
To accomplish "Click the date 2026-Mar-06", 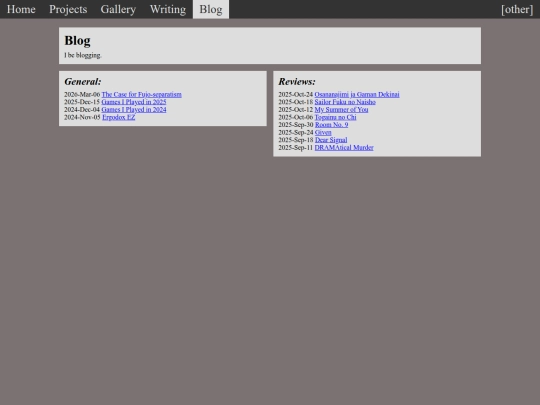I will [82, 94].
